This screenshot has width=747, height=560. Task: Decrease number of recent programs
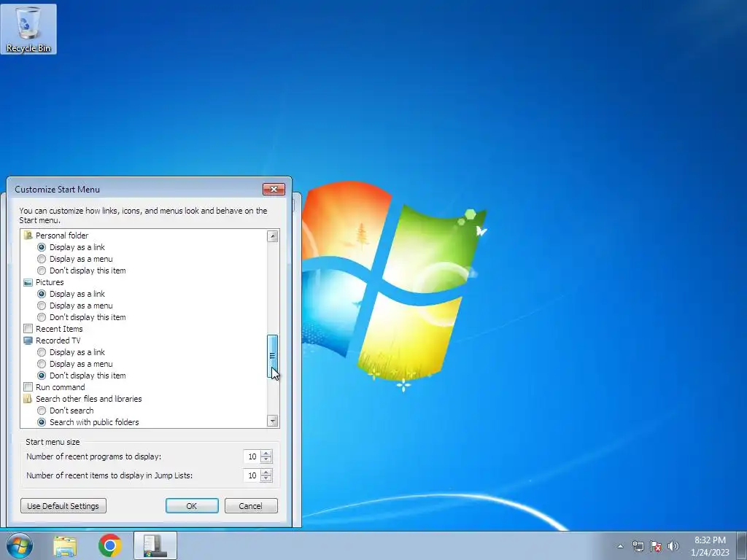coord(266,460)
